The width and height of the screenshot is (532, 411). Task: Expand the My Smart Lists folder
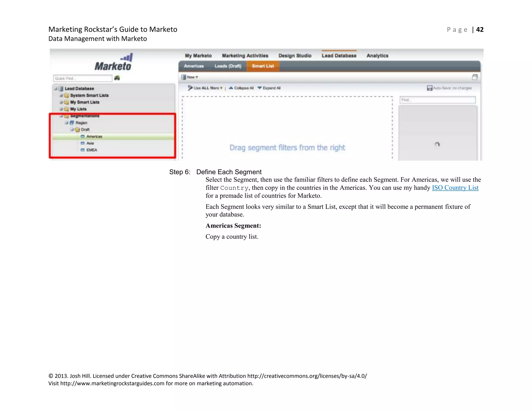point(61,102)
